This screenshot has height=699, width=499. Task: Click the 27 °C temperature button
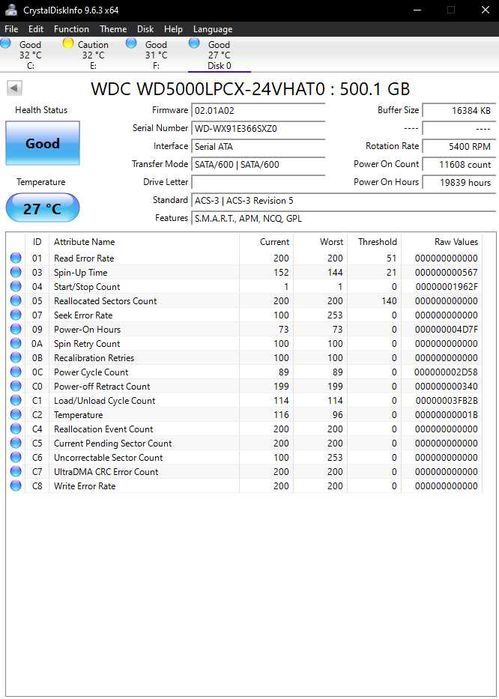click(42, 208)
